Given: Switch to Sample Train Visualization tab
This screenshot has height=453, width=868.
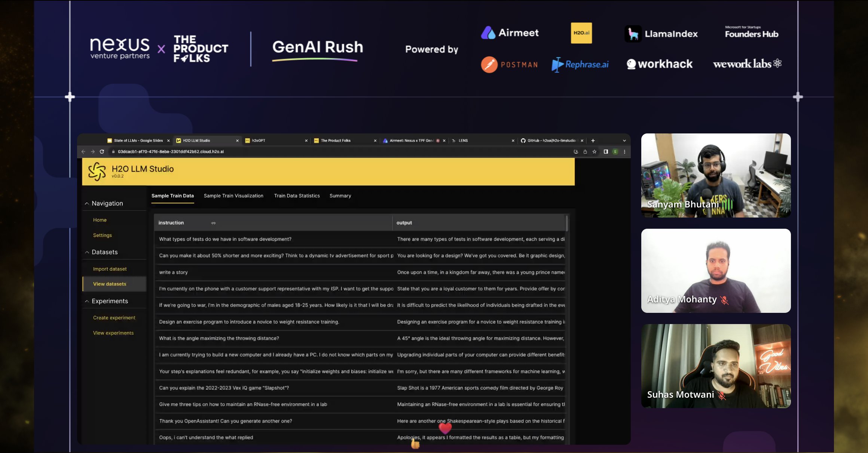Looking at the screenshot, I should [233, 196].
